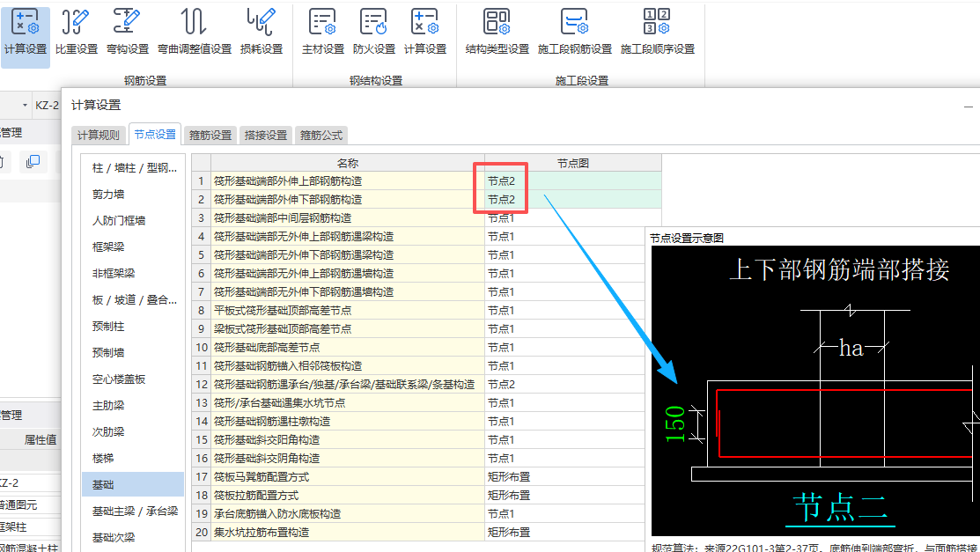This screenshot has width=980, height=552.
Task: Open 防火设置 tool
Action: 373,33
